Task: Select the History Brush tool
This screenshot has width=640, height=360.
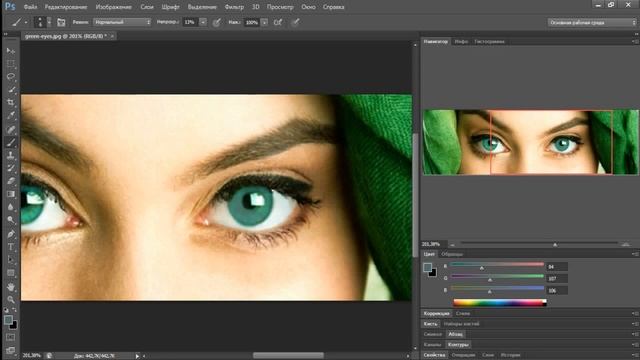Action: pyautogui.click(x=11, y=168)
